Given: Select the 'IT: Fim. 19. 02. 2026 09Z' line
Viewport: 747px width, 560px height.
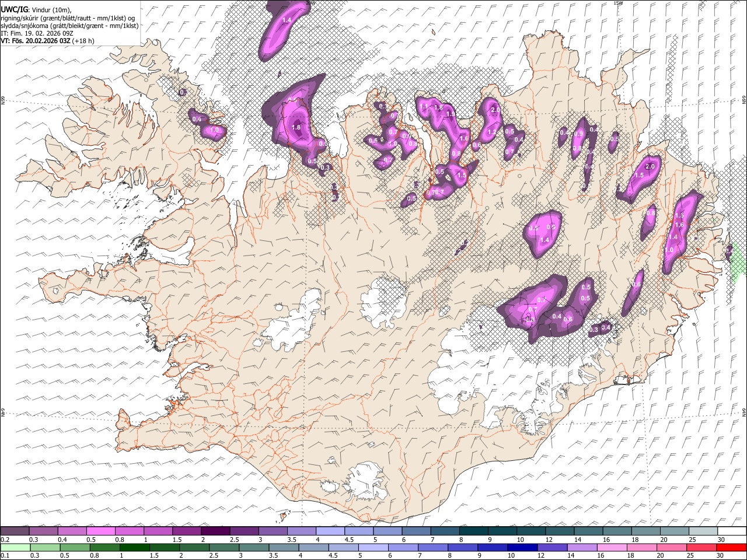Looking at the screenshot, I should point(37,33).
